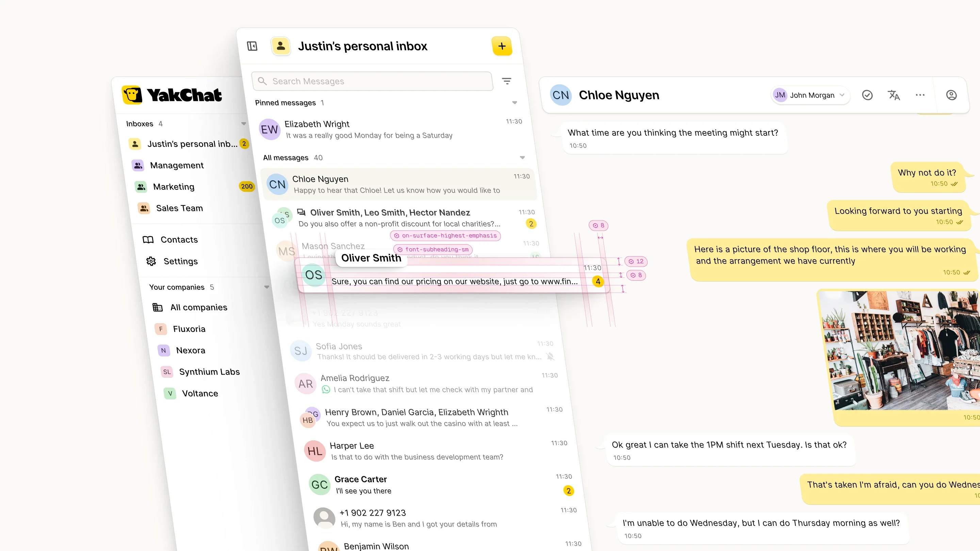Click the YakChat logo

(172, 95)
